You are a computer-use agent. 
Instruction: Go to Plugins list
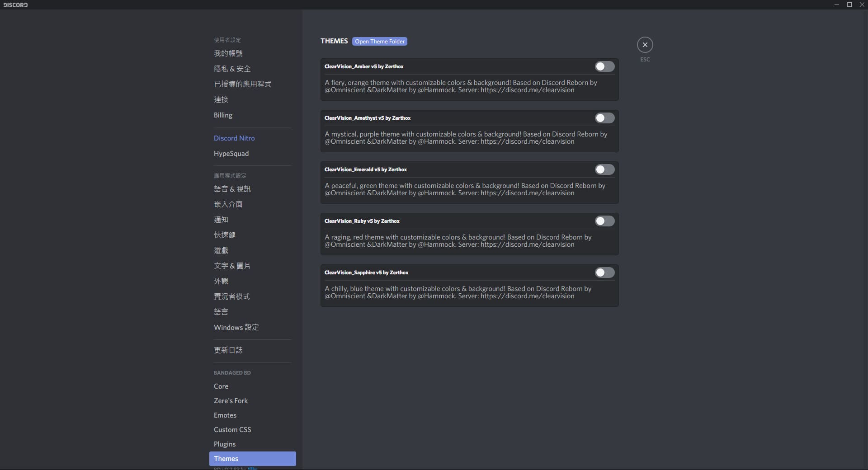click(252, 444)
